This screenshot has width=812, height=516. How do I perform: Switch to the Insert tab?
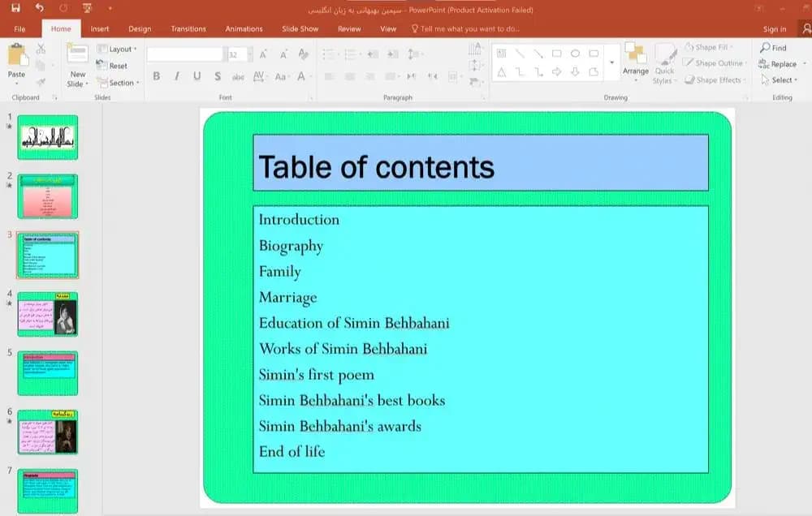coord(99,29)
